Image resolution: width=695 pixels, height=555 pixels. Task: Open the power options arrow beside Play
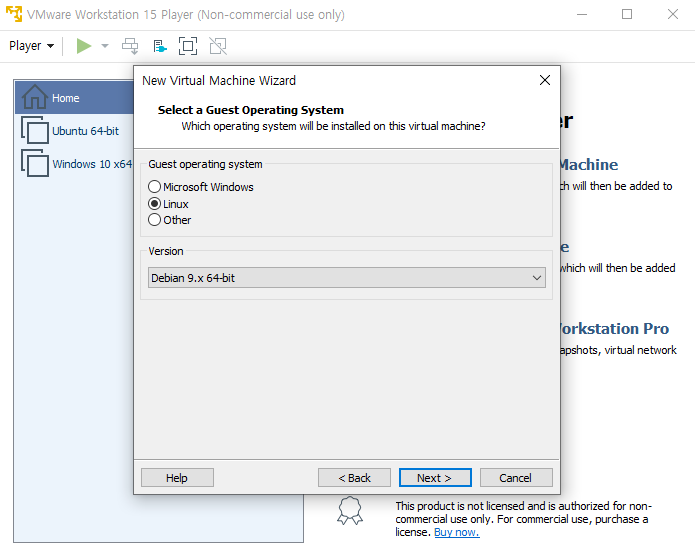pos(105,46)
